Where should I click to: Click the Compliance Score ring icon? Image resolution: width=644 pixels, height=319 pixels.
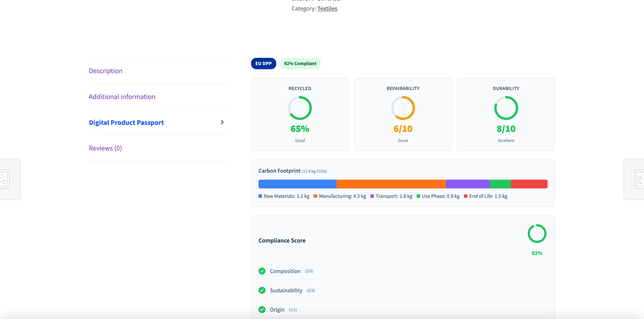click(x=537, y=234)
